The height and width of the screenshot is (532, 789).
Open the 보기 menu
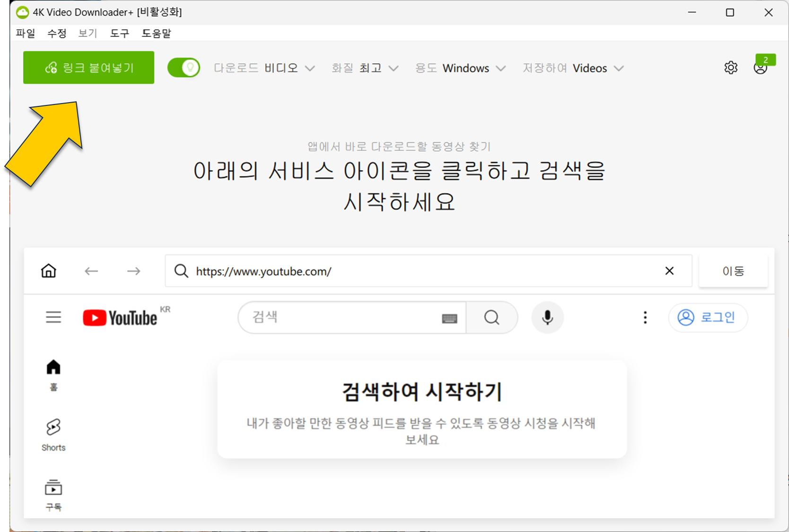[88, 33]
